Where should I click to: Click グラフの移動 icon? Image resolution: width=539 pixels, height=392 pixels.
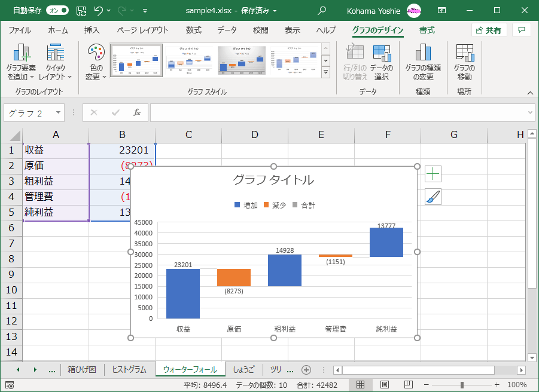464,62
